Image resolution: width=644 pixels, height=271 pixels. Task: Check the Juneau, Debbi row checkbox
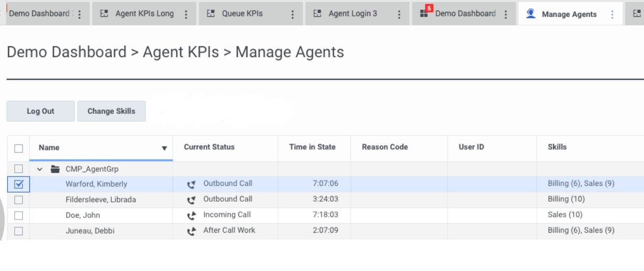tap(18, 231)
